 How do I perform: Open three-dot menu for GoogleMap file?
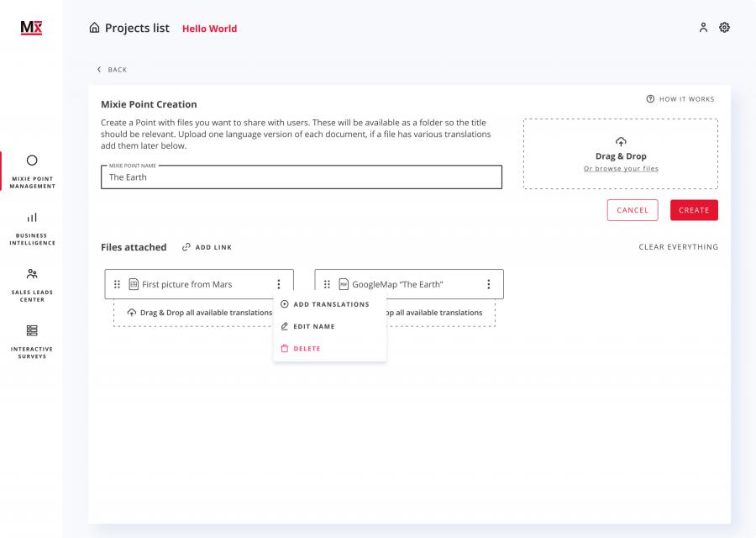click(488, 284)
